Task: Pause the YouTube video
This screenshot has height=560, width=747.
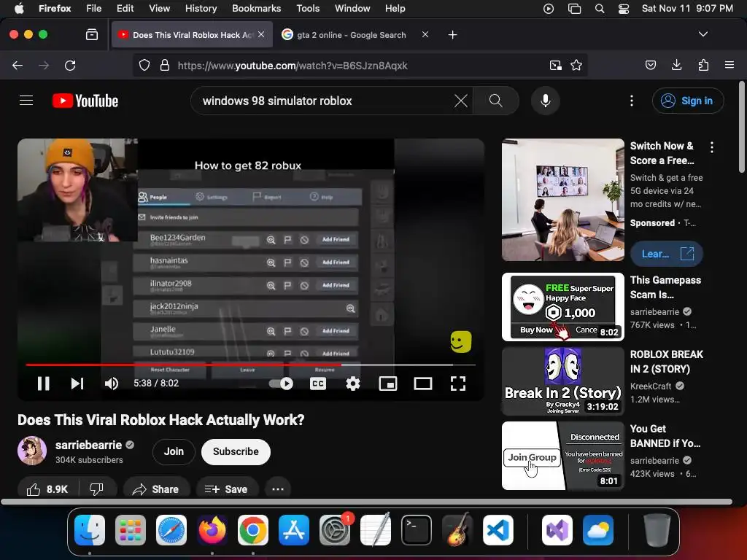Action: [x=43, y=384]
